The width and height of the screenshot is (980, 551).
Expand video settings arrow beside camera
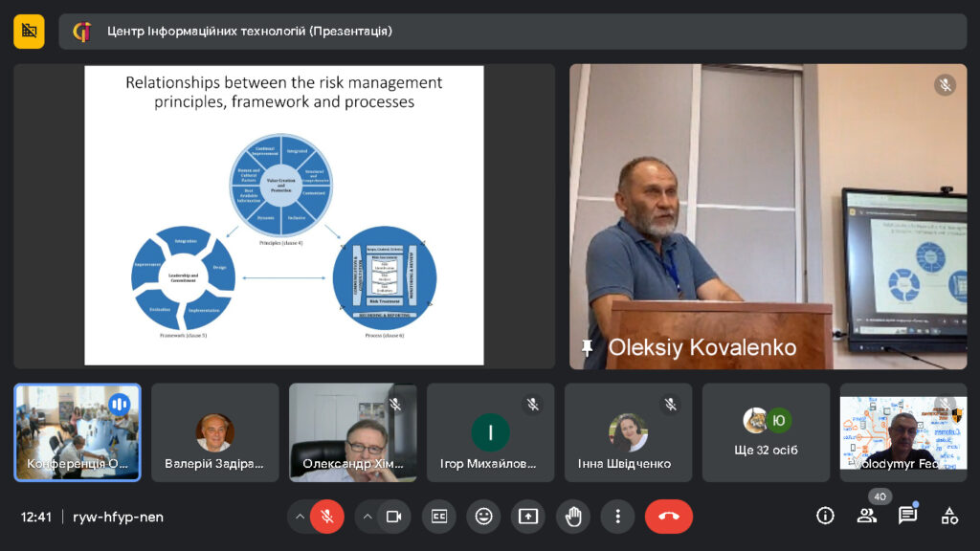coord(367,517)
